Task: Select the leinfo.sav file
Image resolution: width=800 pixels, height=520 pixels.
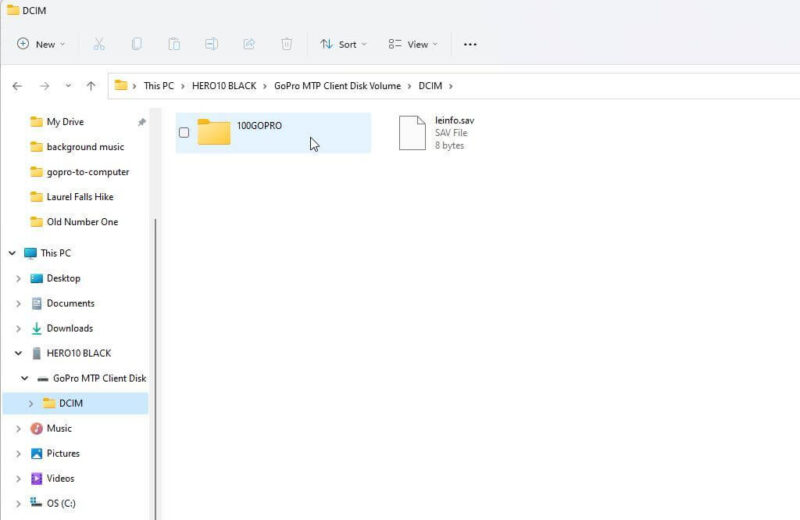Action: 437,133
